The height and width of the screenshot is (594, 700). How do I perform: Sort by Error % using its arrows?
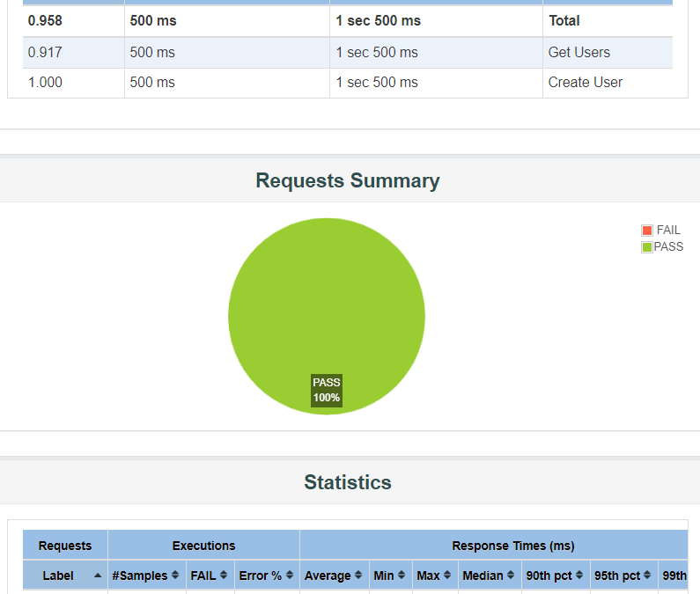(289, 576)
